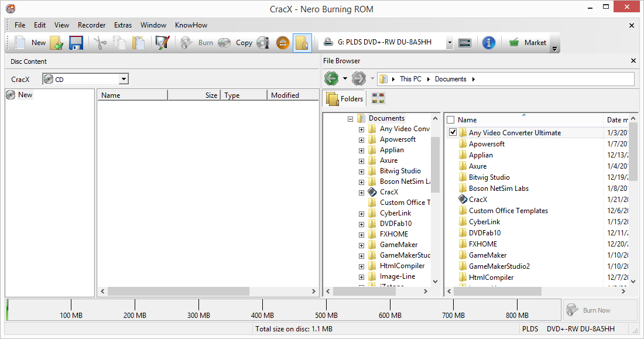Click This PC in the breadcrumb path

411,79
